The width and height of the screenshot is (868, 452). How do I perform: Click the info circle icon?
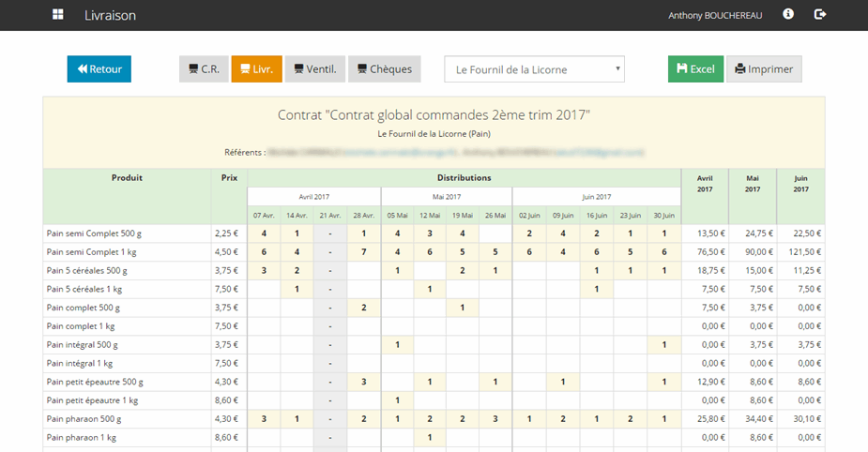tap(788, 14)
